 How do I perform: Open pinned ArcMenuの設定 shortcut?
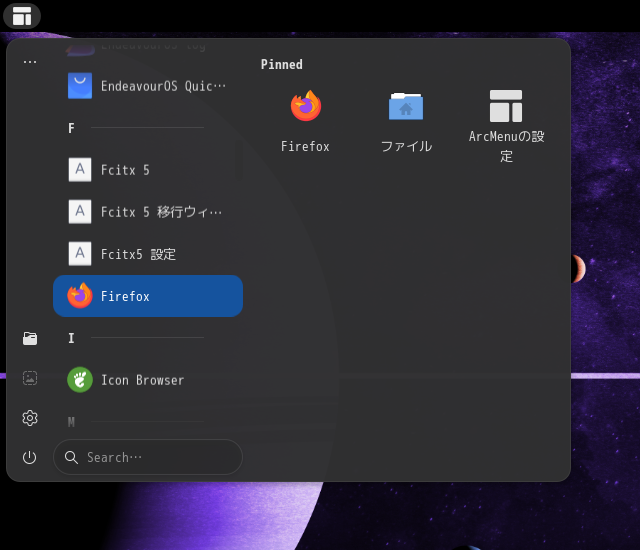pos(506,126)
